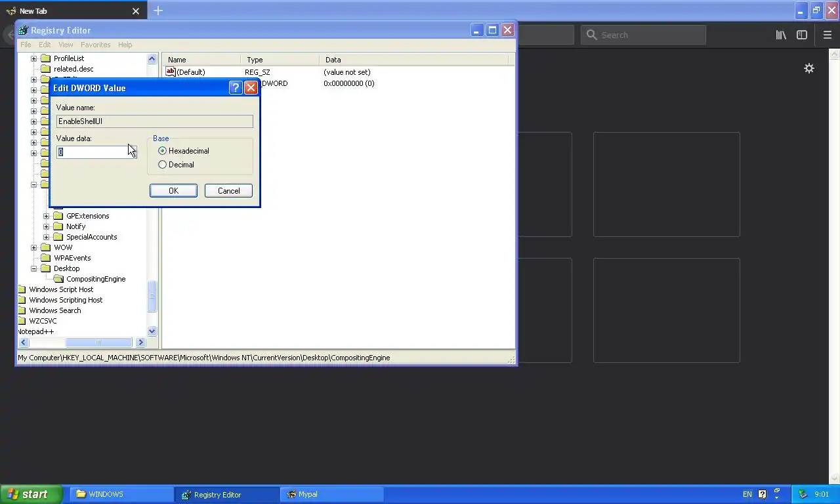Click the tray help question icon
This screenshot has width=840, height=504.
click(x=762, y=494)
